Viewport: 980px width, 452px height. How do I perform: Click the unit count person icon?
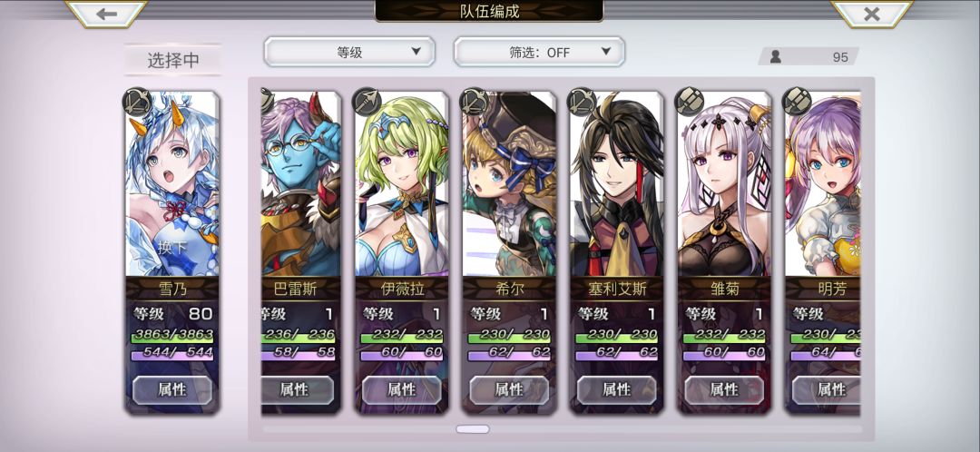tap(776, 57)
